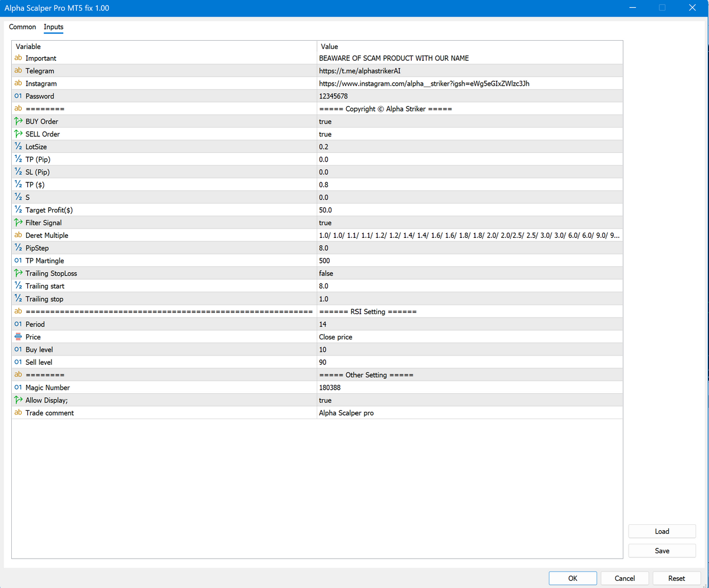Viewport: 709px width, 588px height.
Task: Open the Price 'Close price' dropdown
Action: point(470,337)
